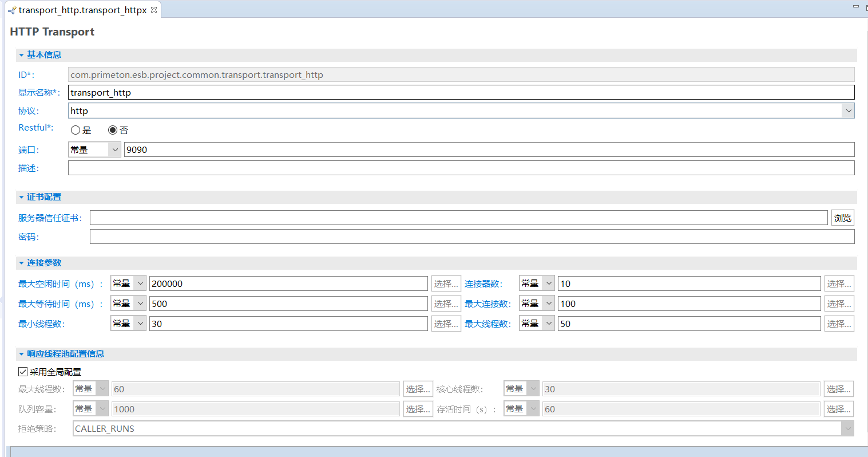Viewport: 868px width, 457px height.
Task: Maximize the editor panel
Action: 865,6
